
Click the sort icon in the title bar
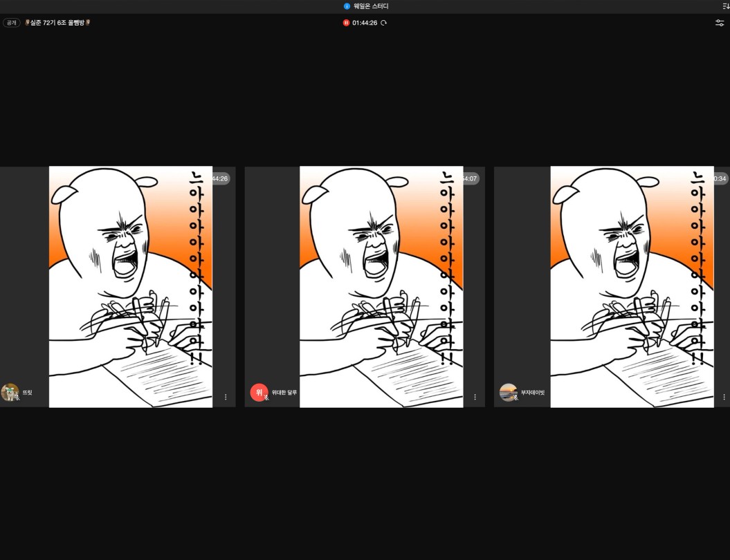pos(725,6)
